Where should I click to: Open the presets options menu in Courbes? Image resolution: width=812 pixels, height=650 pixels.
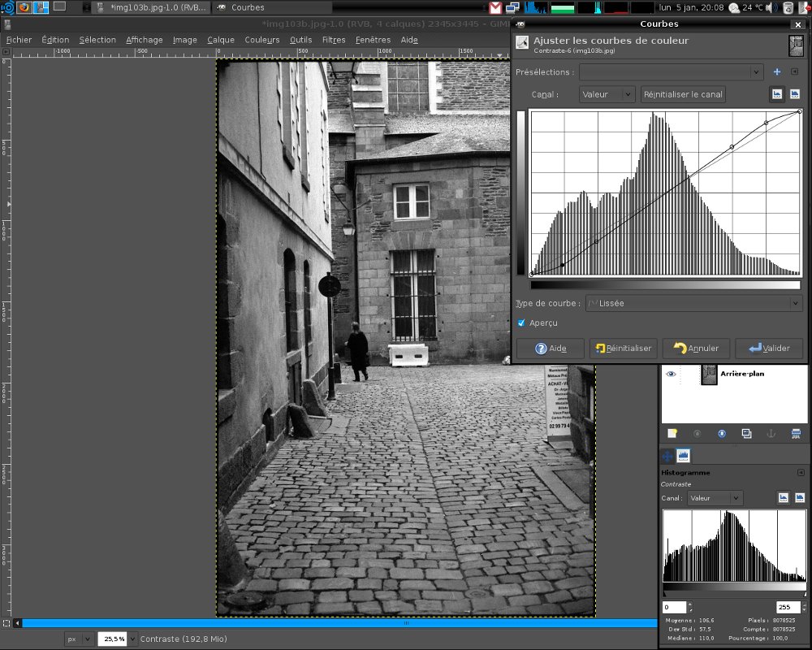pyautogui.click(x=795, y=72)
